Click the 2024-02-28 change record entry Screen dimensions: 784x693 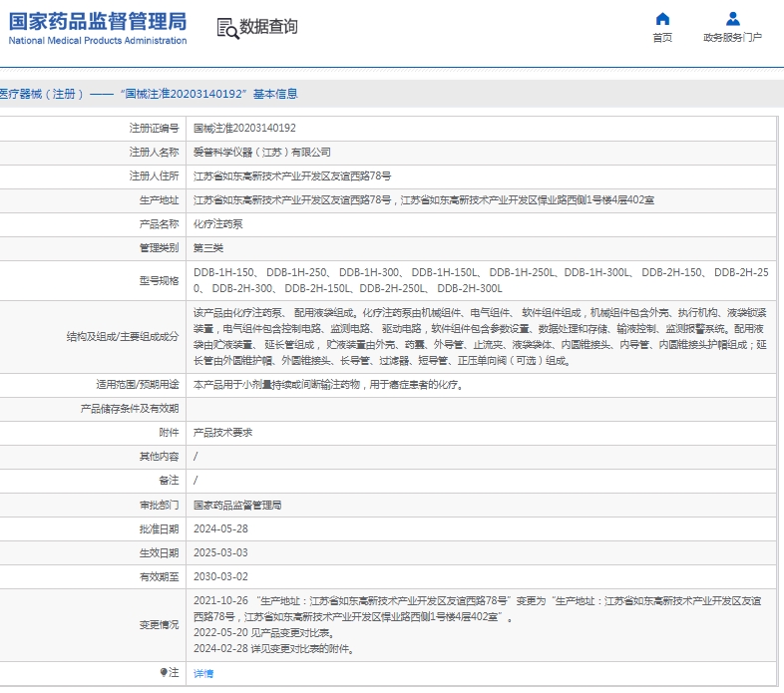pyautogui.click(x=274, y=648)
